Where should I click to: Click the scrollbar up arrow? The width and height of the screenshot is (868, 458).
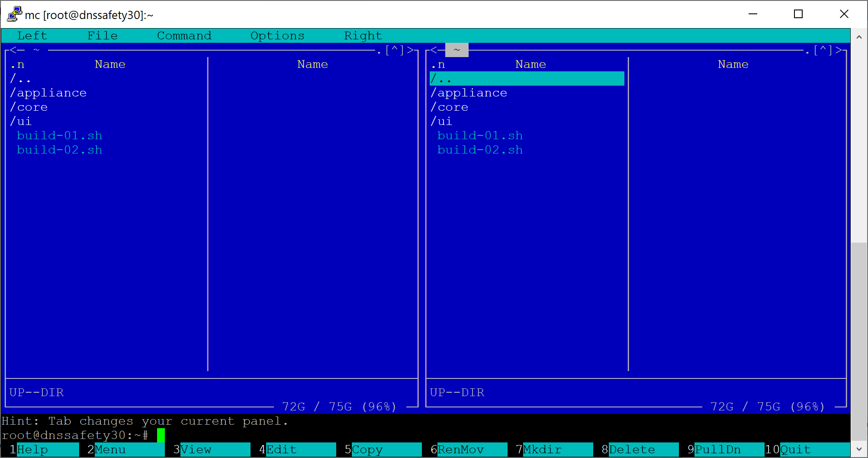(859, 36)
